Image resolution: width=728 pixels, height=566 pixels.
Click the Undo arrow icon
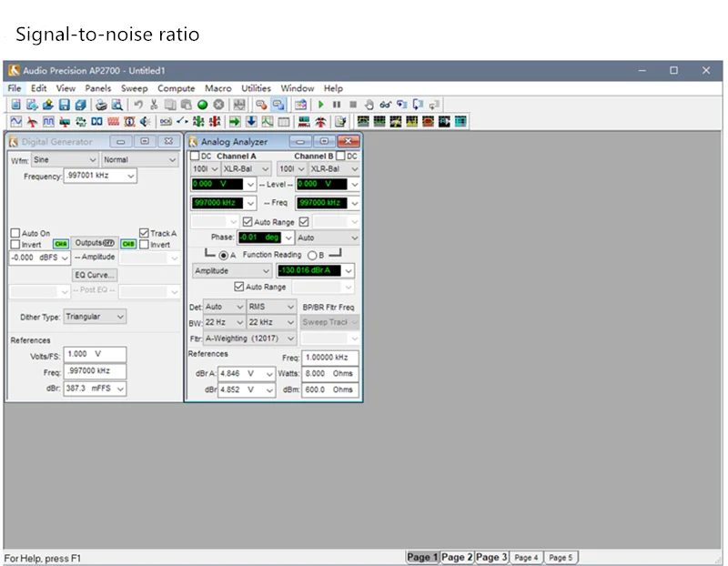pos(138,105)
